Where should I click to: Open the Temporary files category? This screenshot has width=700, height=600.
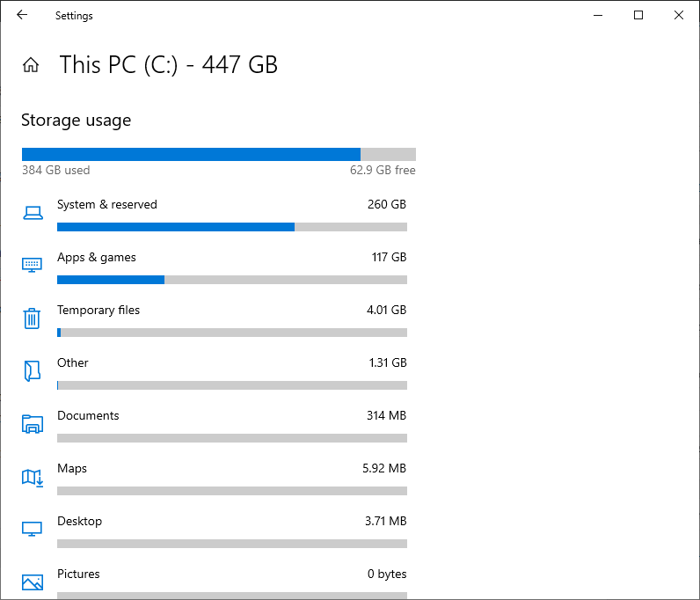coord(215,319)
